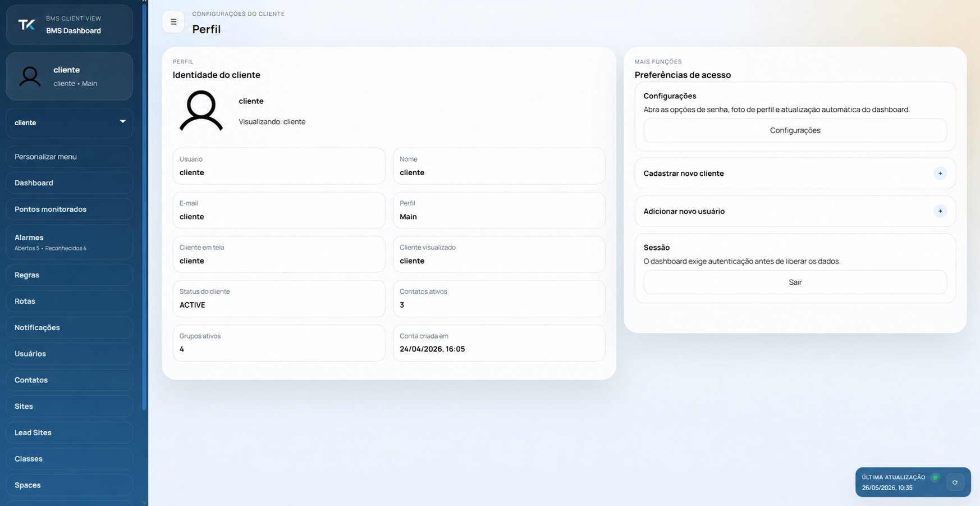The image size is (980, 506).
Task: Open Contatos section
Action: [70, 380]
